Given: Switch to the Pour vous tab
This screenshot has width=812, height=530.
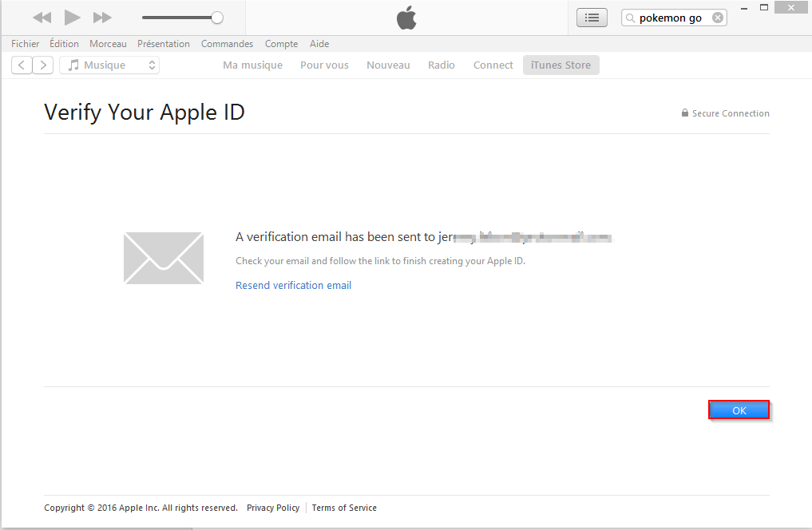Looking at the screenshot, I should click(325, 65).
